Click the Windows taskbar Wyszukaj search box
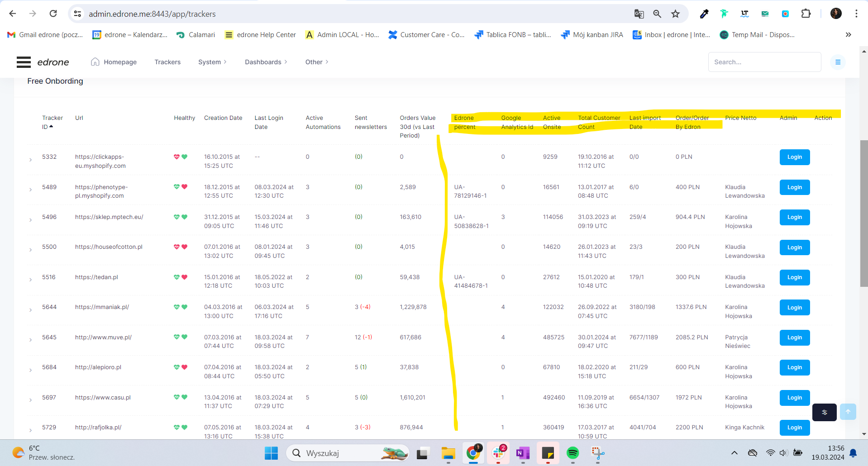The image size is (868, 466). pyautogui.click(x=347, y=453)
